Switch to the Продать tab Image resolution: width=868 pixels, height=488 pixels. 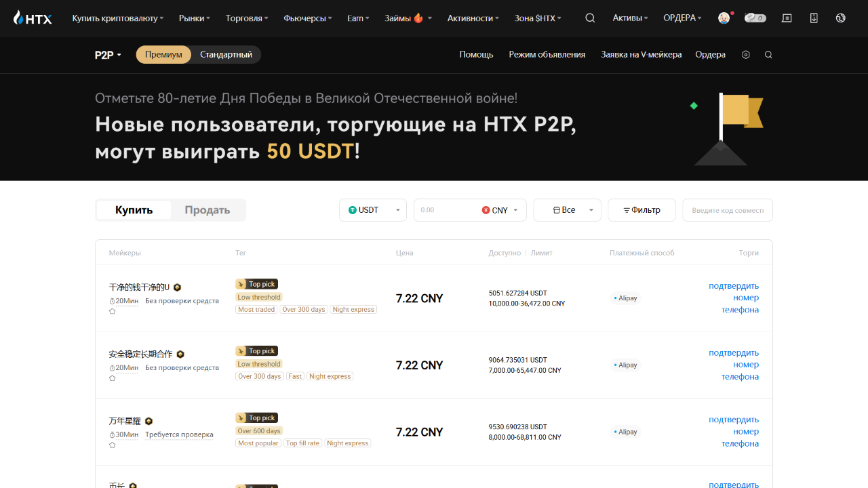(x=208, y=210)
